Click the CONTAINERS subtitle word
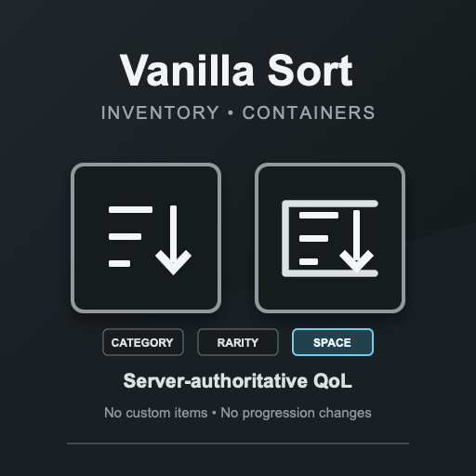476x476 pixels. [309, 112]
